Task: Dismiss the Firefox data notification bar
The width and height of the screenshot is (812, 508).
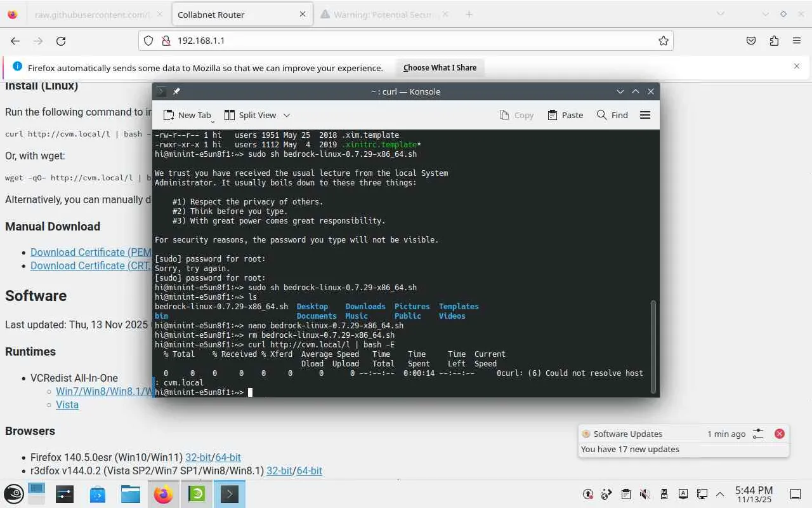Action: [x=797, y=66]
